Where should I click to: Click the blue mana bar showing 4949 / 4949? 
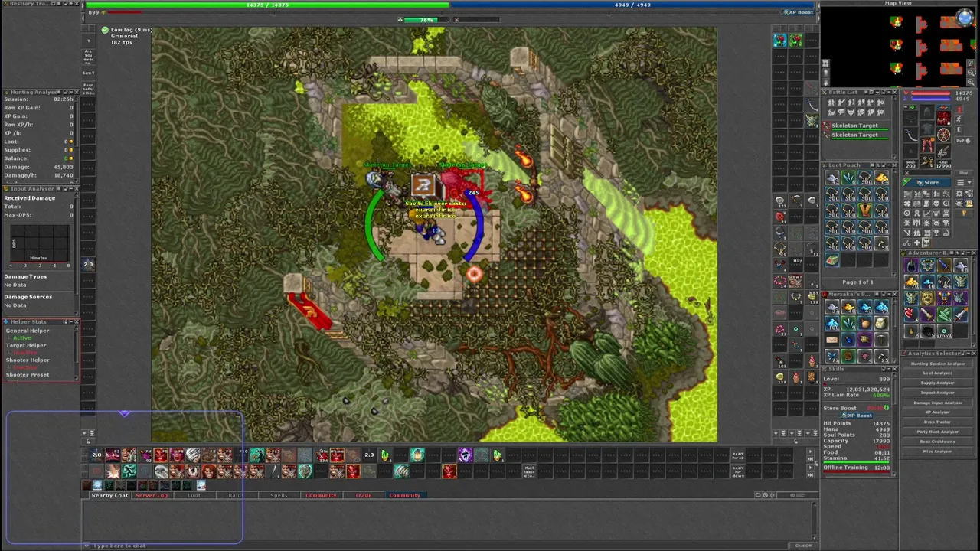tap(632, 5)
